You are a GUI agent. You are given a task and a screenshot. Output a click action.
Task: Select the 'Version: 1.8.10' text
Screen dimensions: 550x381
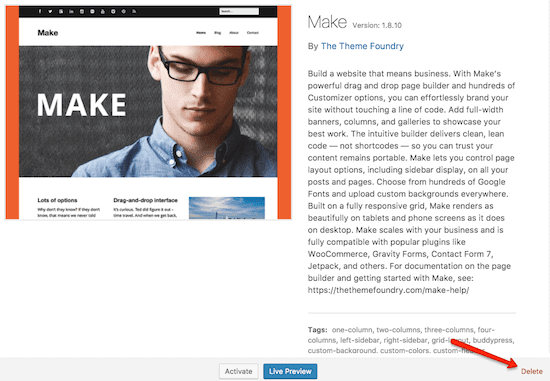pyautogui.click(x=377, y=25)
